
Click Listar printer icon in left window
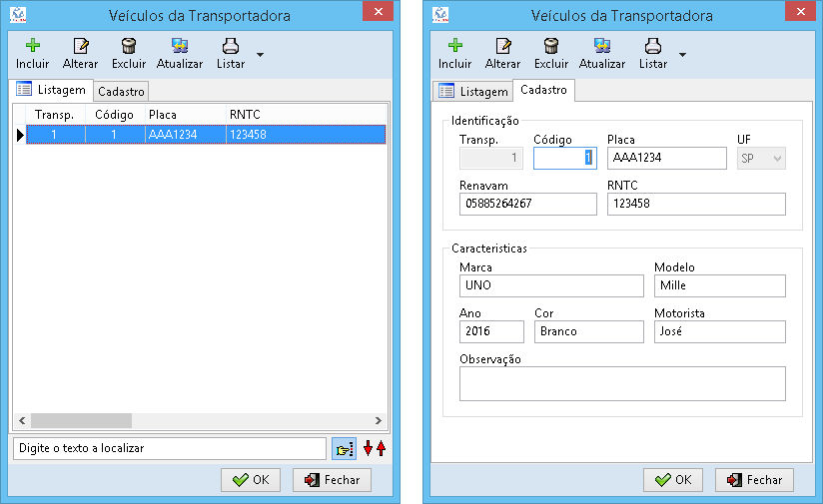point(231,46)
